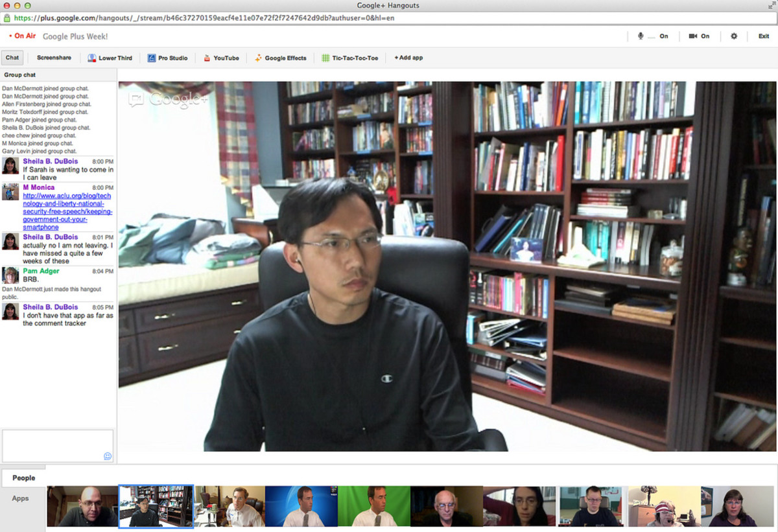This screenshot has height=532, width=778.
Task: Open the Lower Third app
Action: tap(110, 58)
